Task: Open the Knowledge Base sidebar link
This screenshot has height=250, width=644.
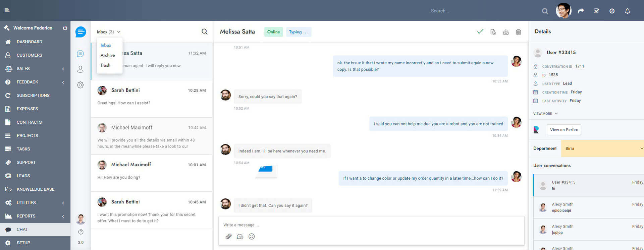Action: 35,189
